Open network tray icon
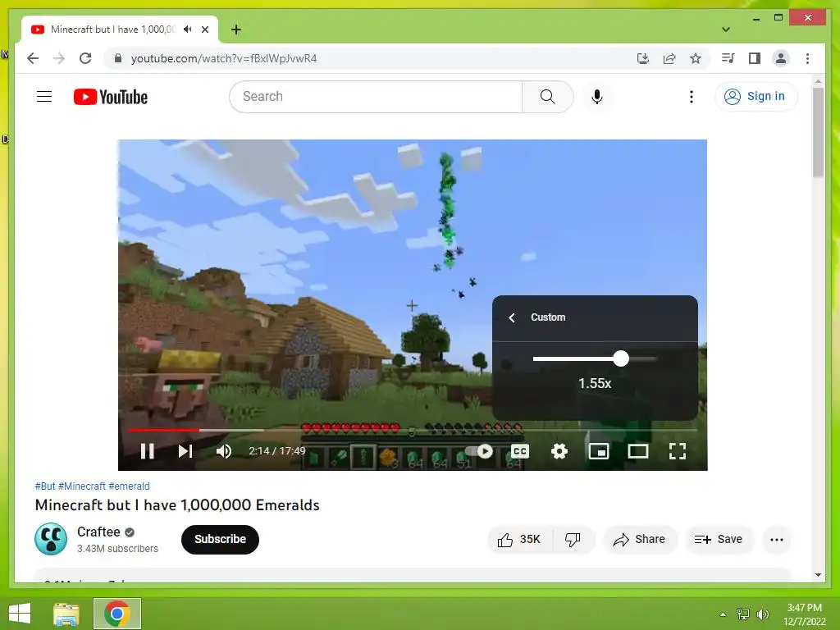840x630 pixels. [x=743, y=614]
